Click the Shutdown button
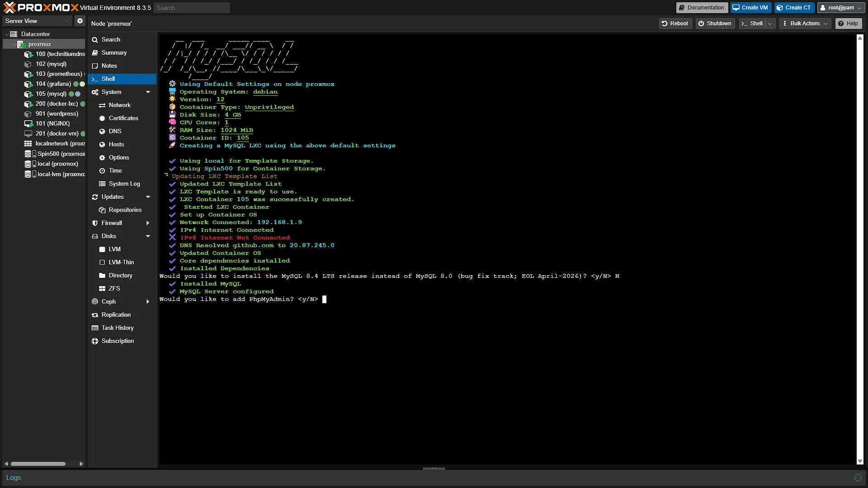Viewport: 868px width, 488px height. pyautogui.click(x=715, y=23)
